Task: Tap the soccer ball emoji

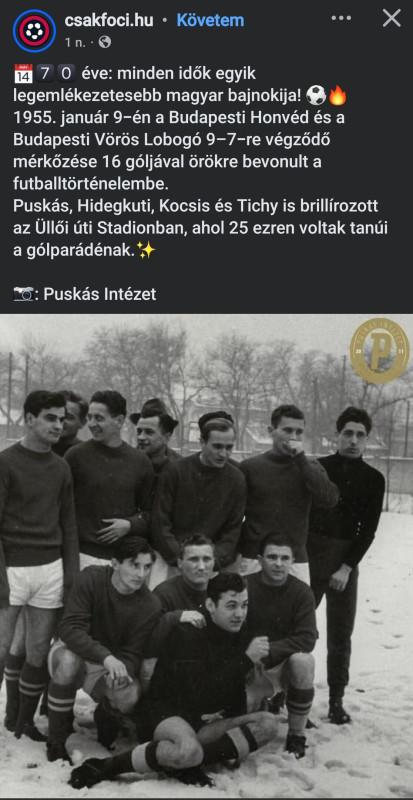Action: pos(317,95)
